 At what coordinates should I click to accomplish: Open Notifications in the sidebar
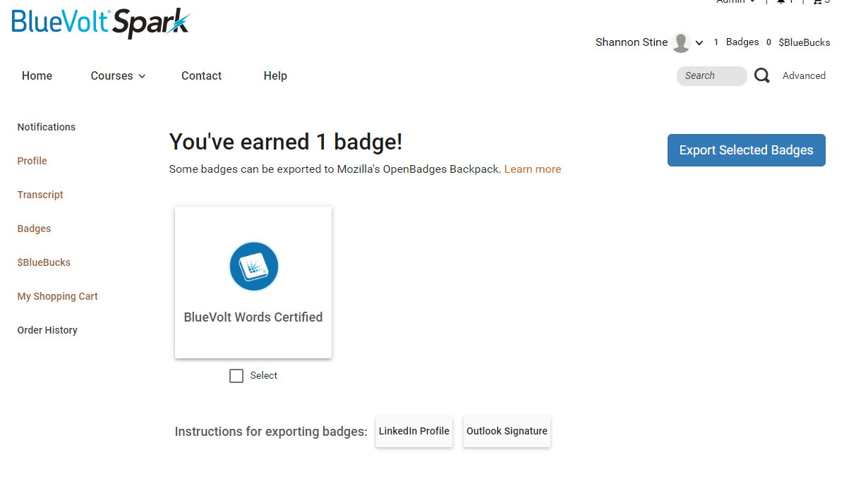click(x=47, y=127)
